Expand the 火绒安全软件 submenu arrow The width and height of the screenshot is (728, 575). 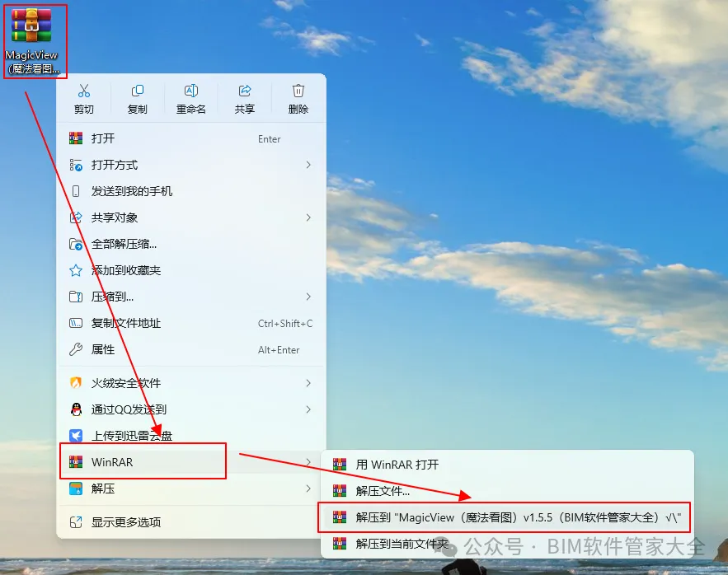coord(308,383)
